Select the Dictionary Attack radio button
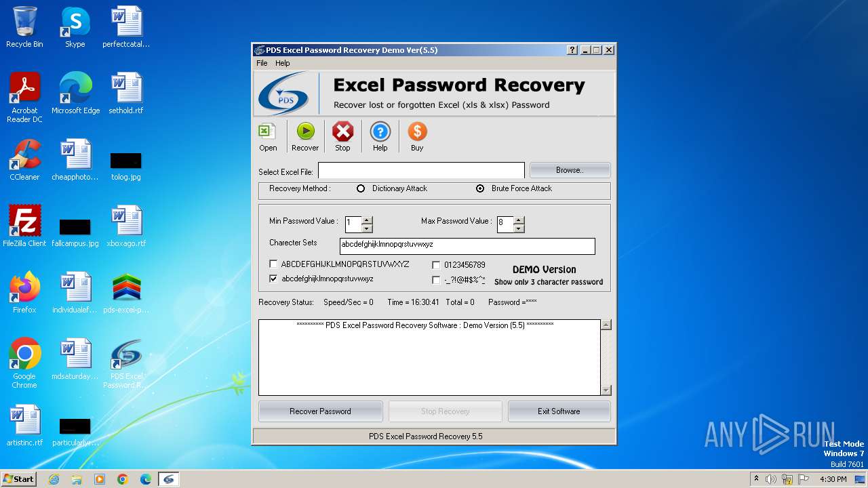 pos(361,188)
